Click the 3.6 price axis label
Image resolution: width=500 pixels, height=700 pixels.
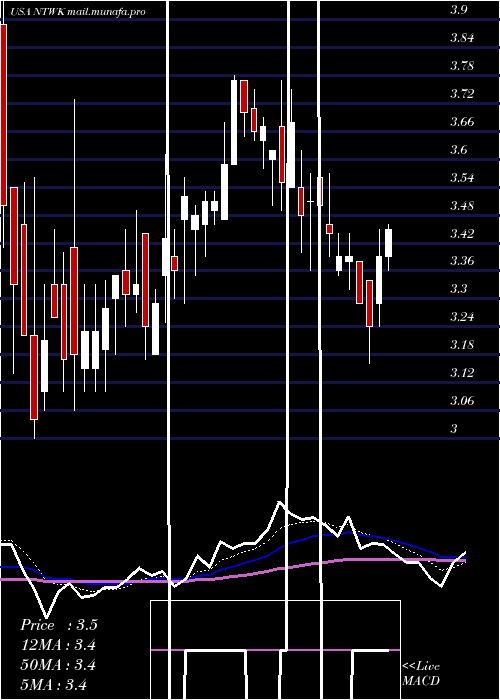(x=459, y=150)
